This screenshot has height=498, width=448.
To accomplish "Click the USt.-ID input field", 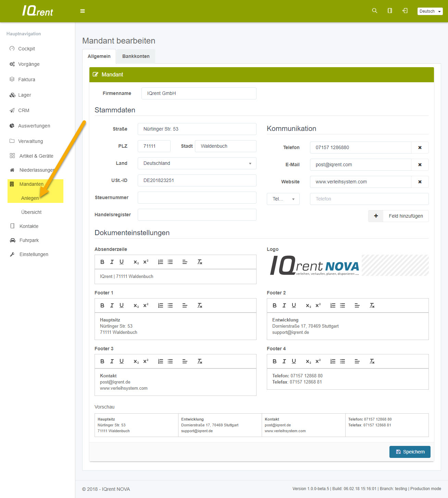I will click(x=197, y=180).
